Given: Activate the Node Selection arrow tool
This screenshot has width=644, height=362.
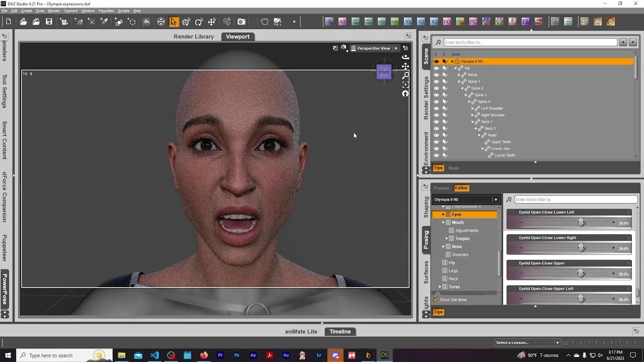Looking at the screenshot, I should [174, 22].
